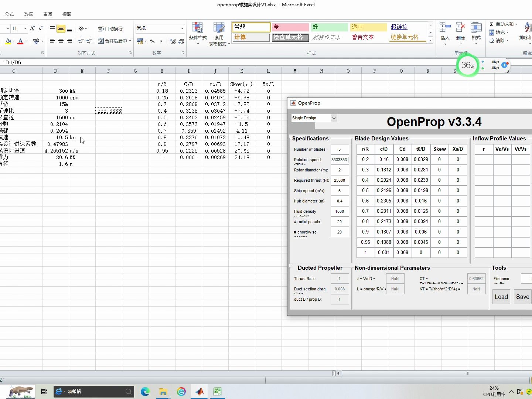Image resolution: width=532 pixels, height=399 pixels.
Task: Apply the 超链接 cell style
Action: [407, 27]
